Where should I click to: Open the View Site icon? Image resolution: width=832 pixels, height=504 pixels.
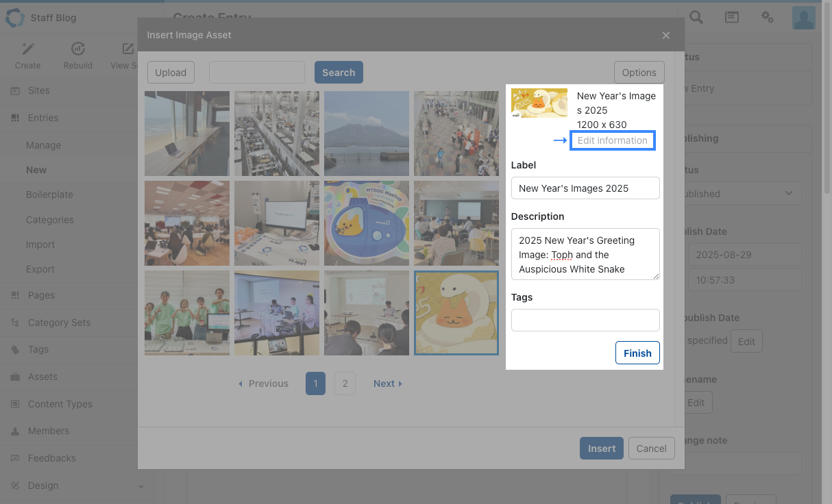(127, 49)
